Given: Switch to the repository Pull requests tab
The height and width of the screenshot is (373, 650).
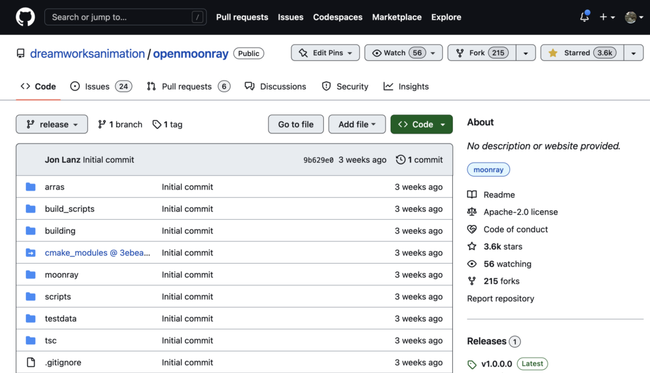Looking at the screenshot, I should click(188, 86).
